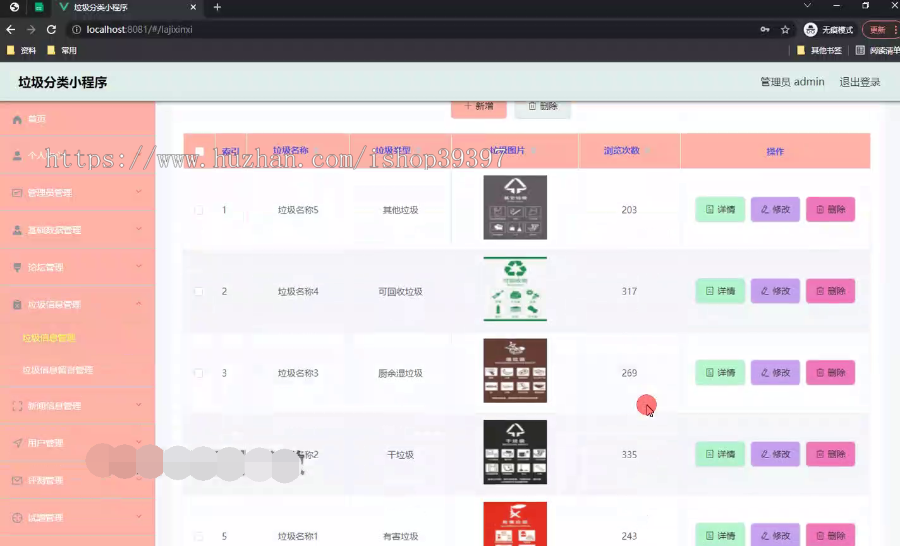Open 垃圾信息留言管理 submenu item

tap(57, 370)
